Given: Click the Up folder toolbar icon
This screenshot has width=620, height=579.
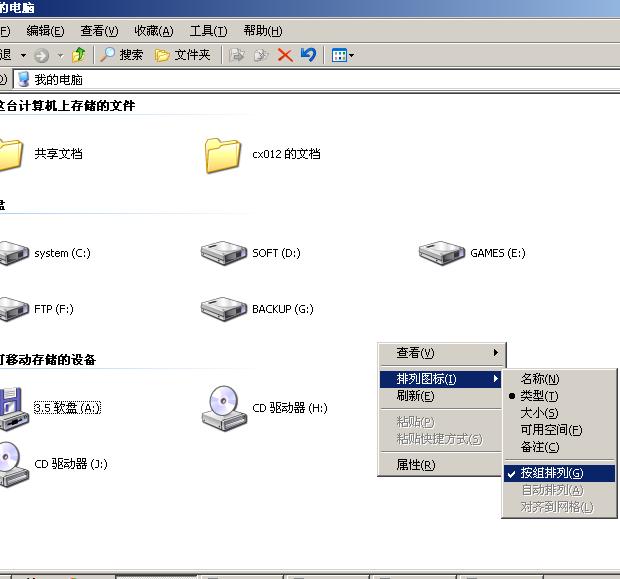Looking at the screenshot, I should (x=79, y=55).
